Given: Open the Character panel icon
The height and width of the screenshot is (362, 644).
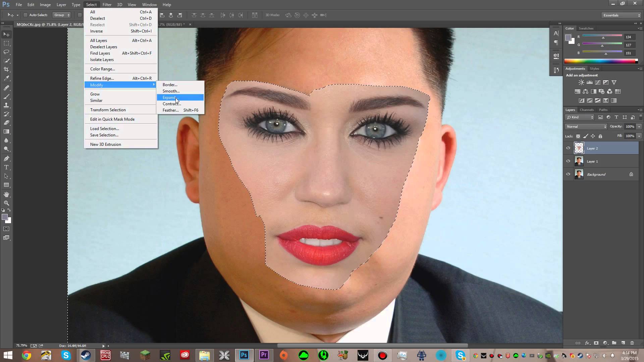Looking at the screenshot, I should coord(556,33).
